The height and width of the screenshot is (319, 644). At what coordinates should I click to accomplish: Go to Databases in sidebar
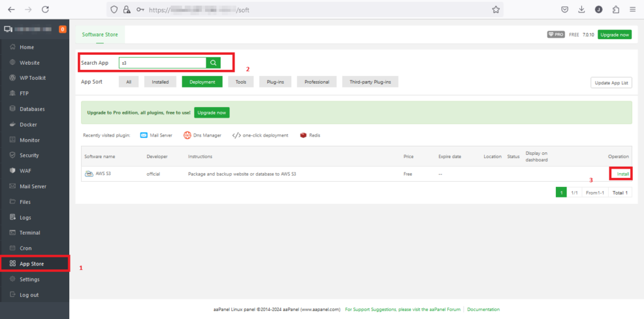point(32,109)
